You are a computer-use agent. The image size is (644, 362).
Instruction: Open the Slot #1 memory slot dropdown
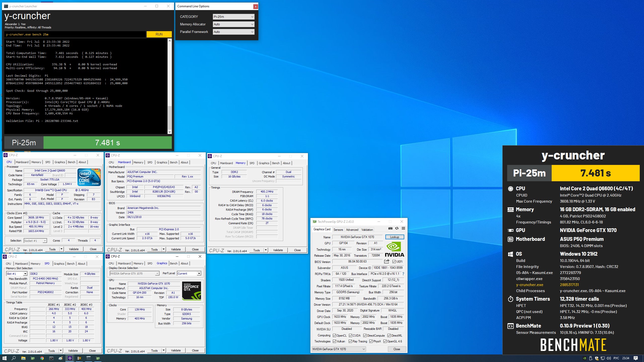pyautogui.click(x=17, y=274)
